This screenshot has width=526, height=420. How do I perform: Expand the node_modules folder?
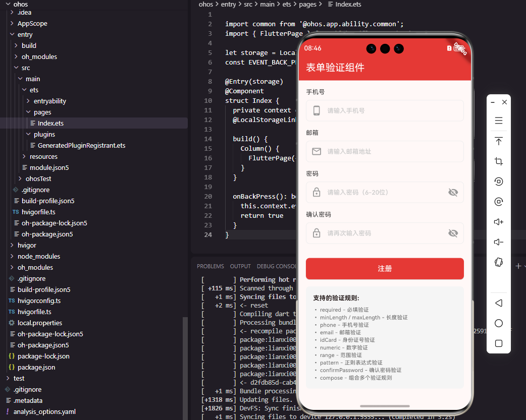point(12,256)
